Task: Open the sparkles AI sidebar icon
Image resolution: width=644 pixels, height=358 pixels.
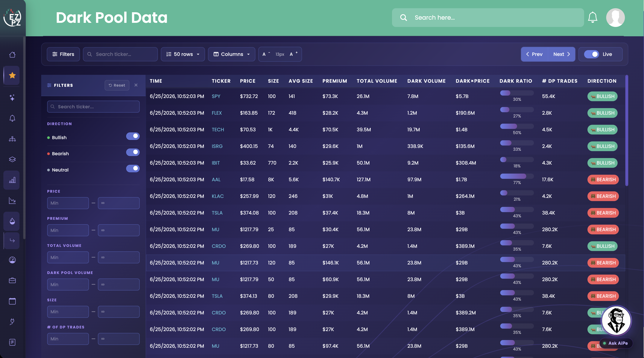Action: point(12,97)
